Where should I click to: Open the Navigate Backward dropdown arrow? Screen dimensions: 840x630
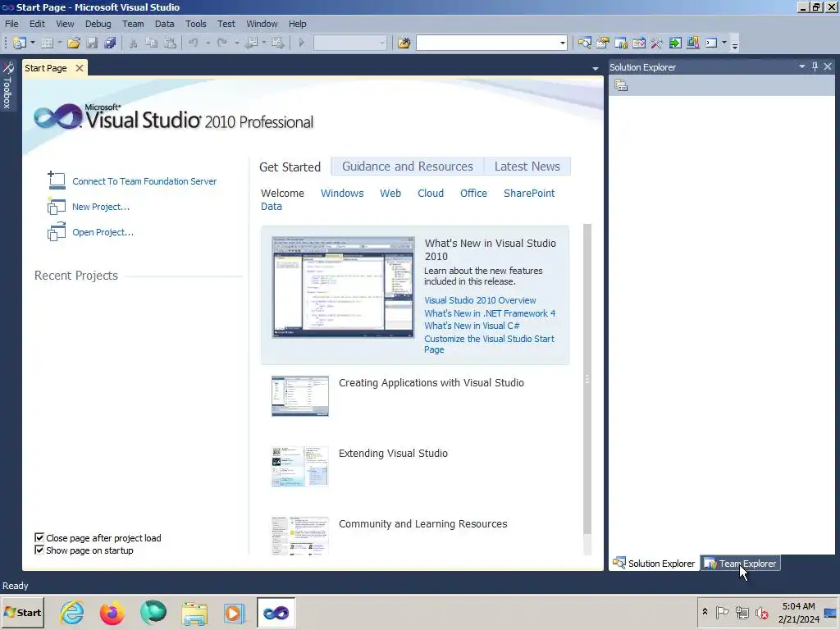tap(264, 43)
